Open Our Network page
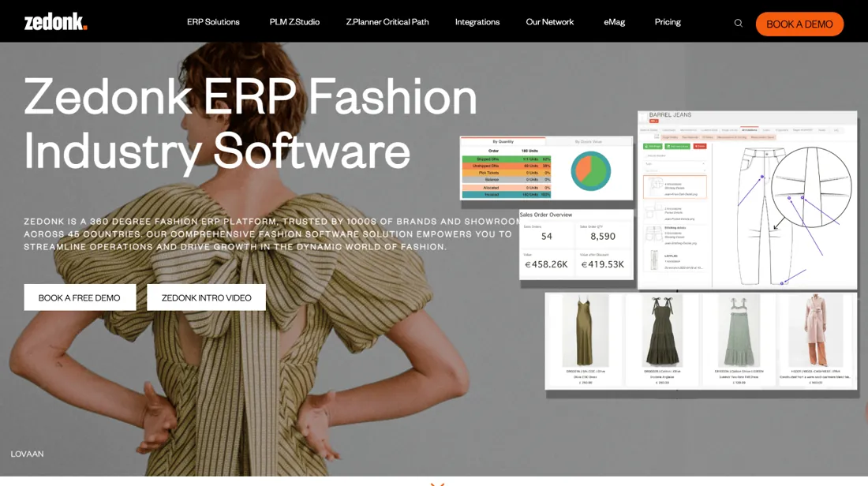This screenshot has height=486, width=868. click(x=550, y=22)
